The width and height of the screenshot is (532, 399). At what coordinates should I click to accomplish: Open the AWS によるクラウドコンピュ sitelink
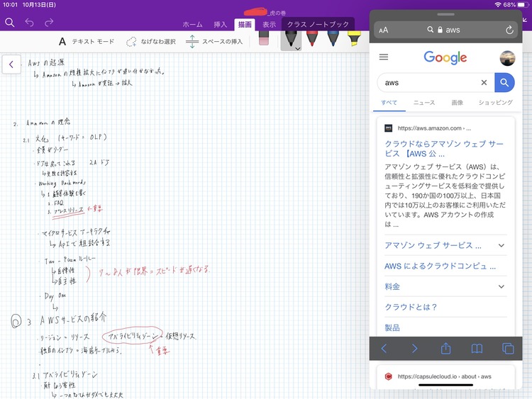(440, 266)
